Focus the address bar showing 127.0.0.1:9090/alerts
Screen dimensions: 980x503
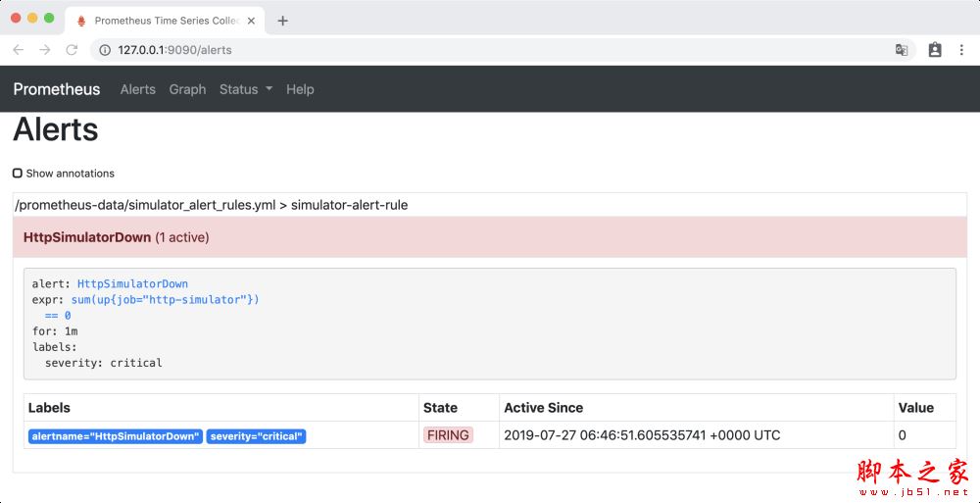click(x=490, y=50)
